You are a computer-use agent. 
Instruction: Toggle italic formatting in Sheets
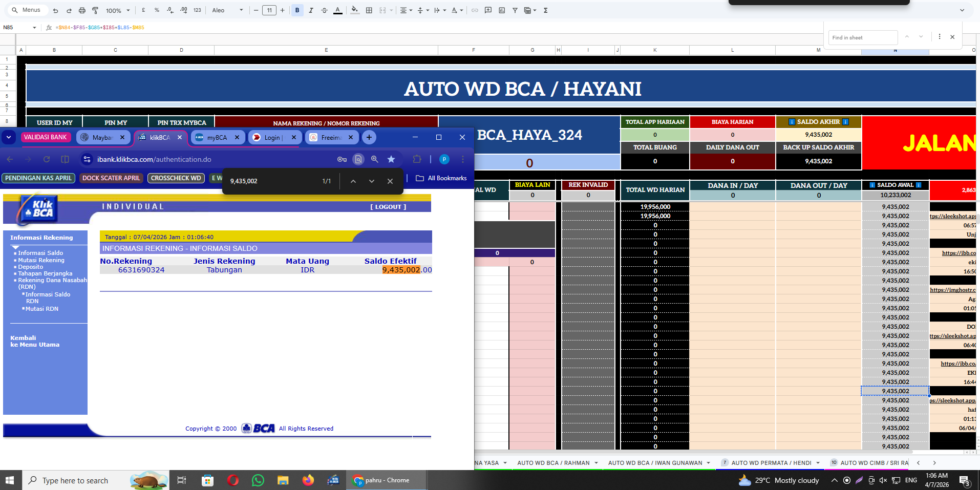311,10
